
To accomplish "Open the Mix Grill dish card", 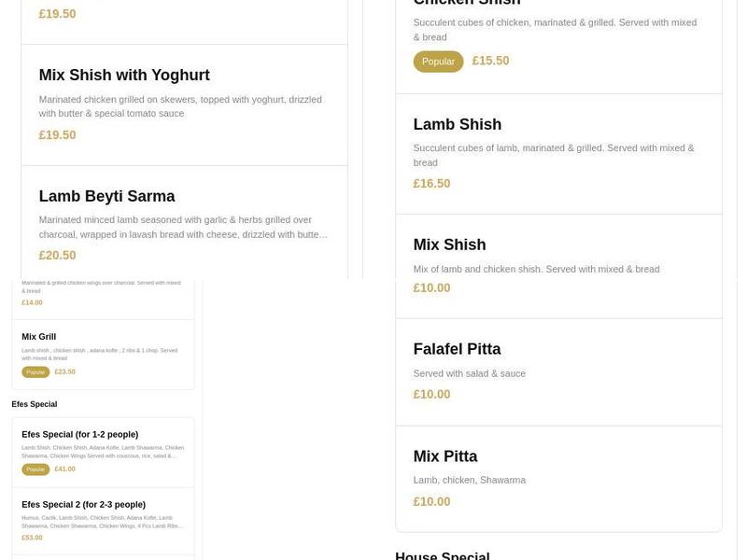I will coord(41,336).
